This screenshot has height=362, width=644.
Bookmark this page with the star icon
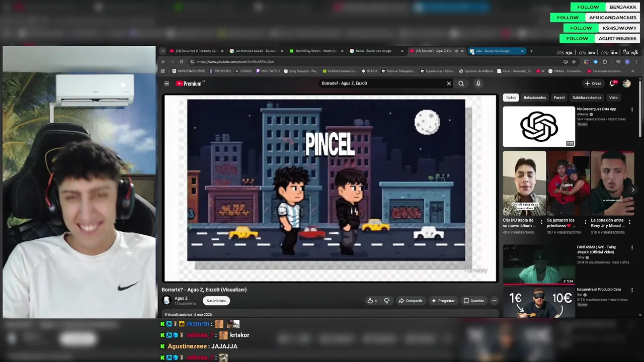coord(574,62)
